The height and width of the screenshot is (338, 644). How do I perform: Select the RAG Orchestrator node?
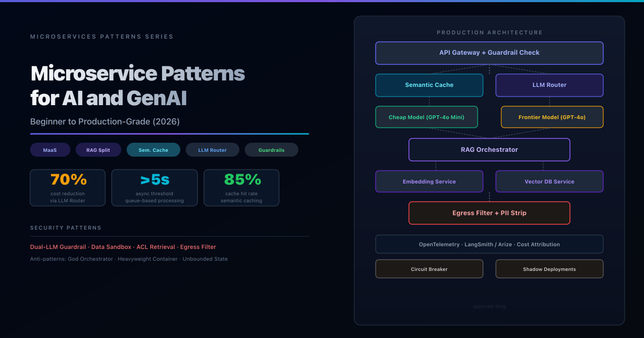489,150
